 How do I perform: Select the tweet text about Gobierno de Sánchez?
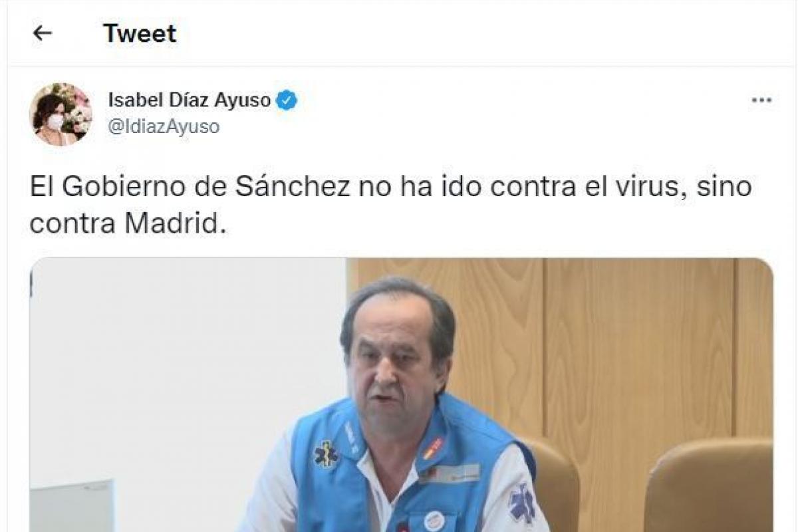[391, 205]
